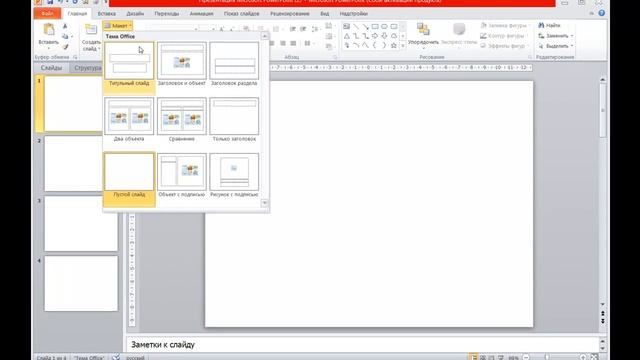Switch to normal view via status bar icon

473,358
